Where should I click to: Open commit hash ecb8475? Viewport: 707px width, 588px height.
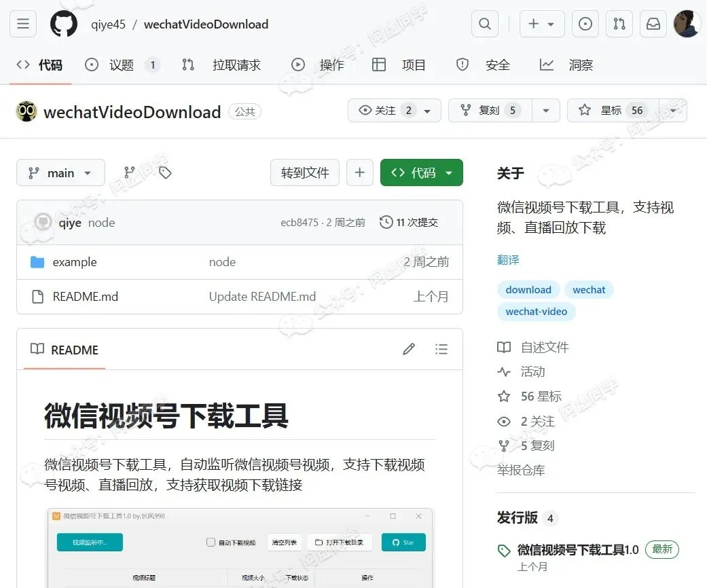300,223
